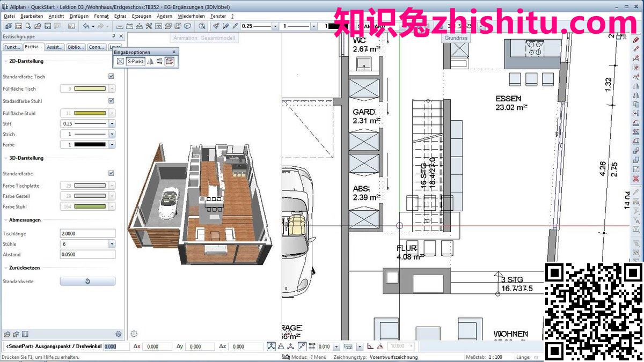This screenshot has height=362, width=644.
Task: Click the Redo arrow icon
Action: [99, 26]
